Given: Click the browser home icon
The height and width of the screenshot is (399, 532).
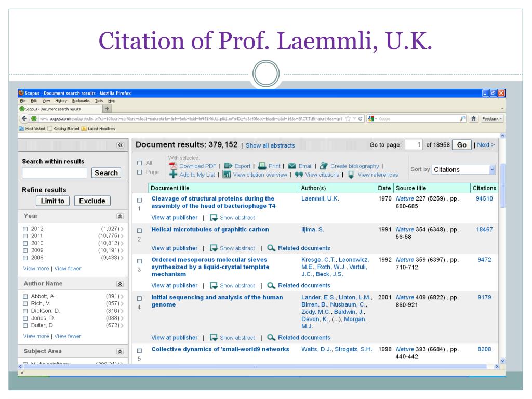Looking at the screenshot, I should tap(474, 118).
